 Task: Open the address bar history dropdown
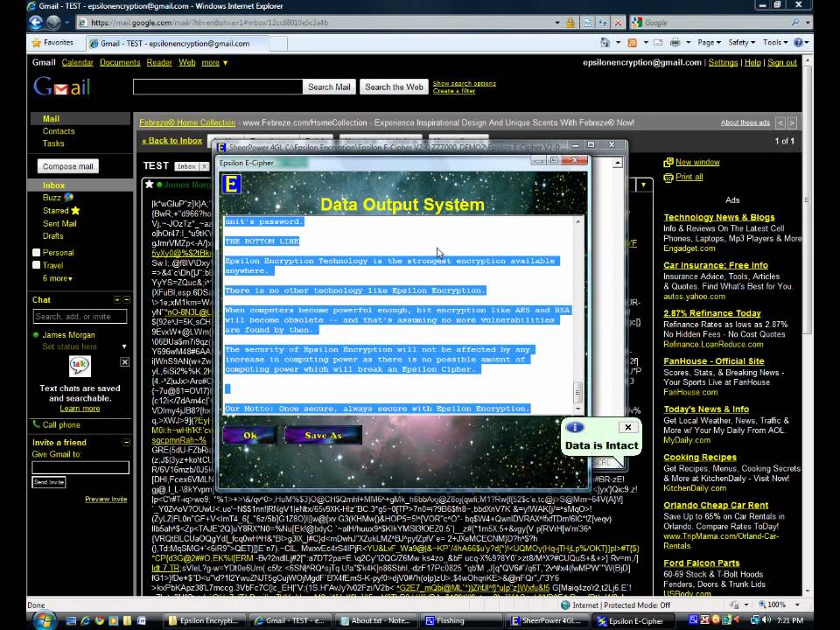557,23
